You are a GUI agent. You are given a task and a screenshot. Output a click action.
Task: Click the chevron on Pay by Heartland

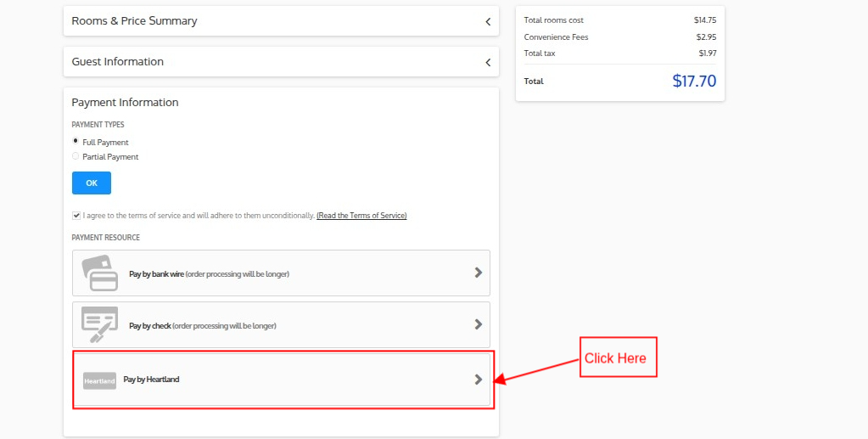click(479, 380)
